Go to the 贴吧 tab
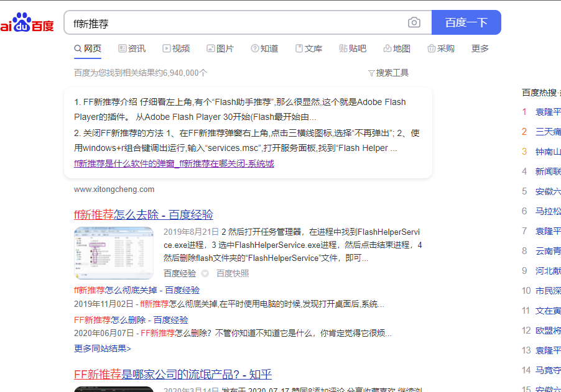Viewport: 561px width, 392px height. click(353, 48)
